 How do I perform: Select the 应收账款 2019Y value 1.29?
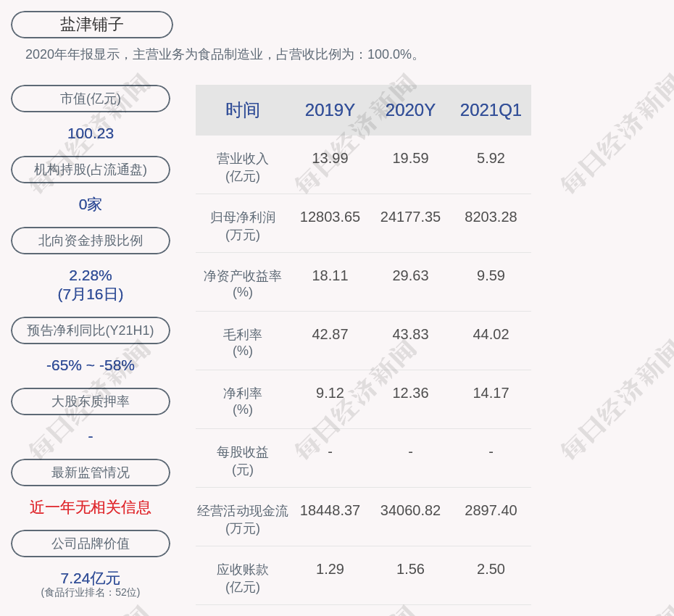(330, 569)
